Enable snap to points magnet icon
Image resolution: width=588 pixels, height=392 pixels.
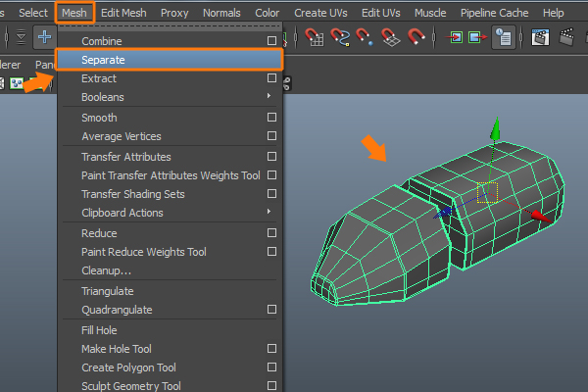click(x=366, y=38)
